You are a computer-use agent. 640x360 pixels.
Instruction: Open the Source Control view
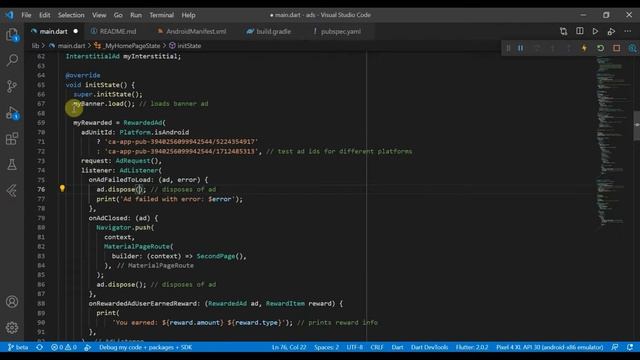(x=12, y=86)
